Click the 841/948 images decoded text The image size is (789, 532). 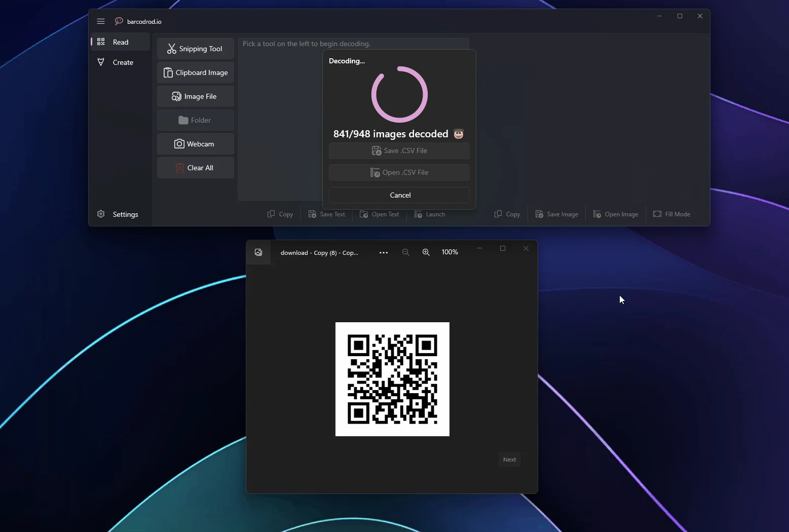[391, 134]
